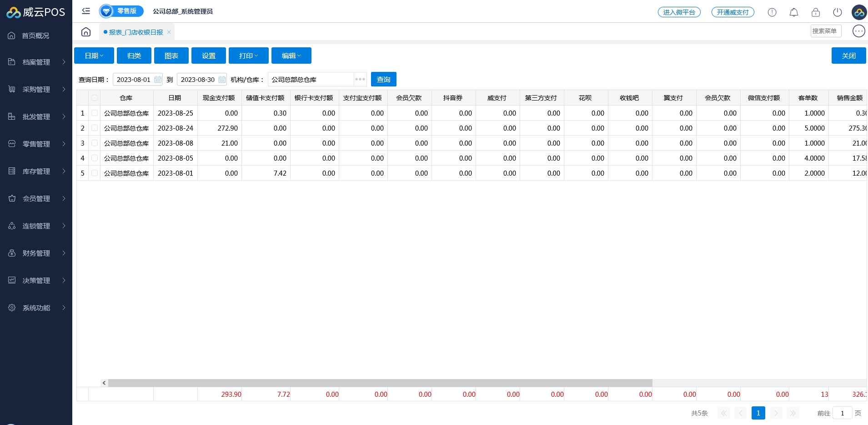868x425 pixels.
Task: Click the 查询 search button
Action: 383,79
